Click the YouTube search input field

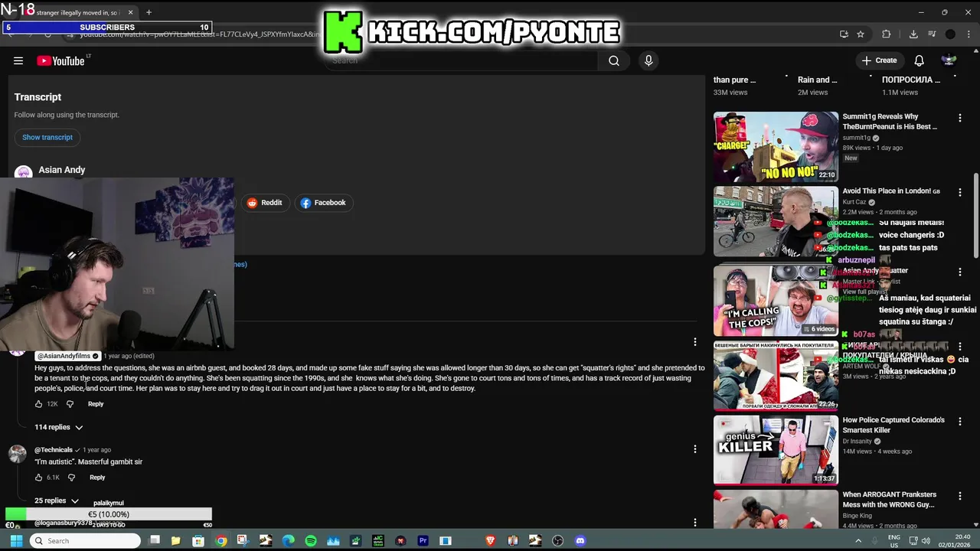click(462, 60)
